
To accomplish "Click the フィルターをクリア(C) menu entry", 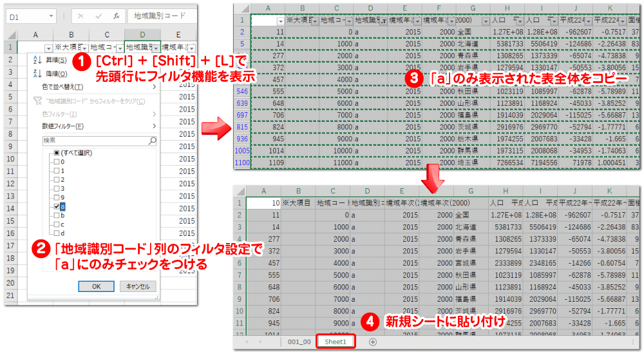I will coord(95,101).
